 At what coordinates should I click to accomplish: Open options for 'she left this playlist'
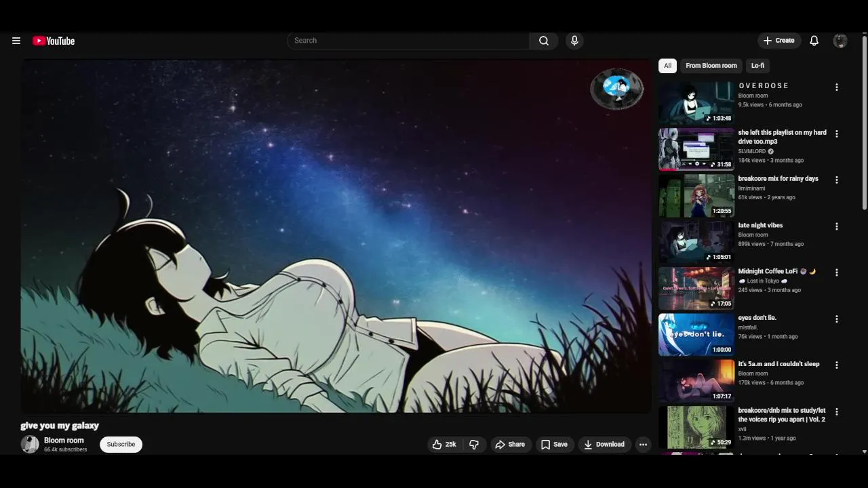tap(837, 134)
